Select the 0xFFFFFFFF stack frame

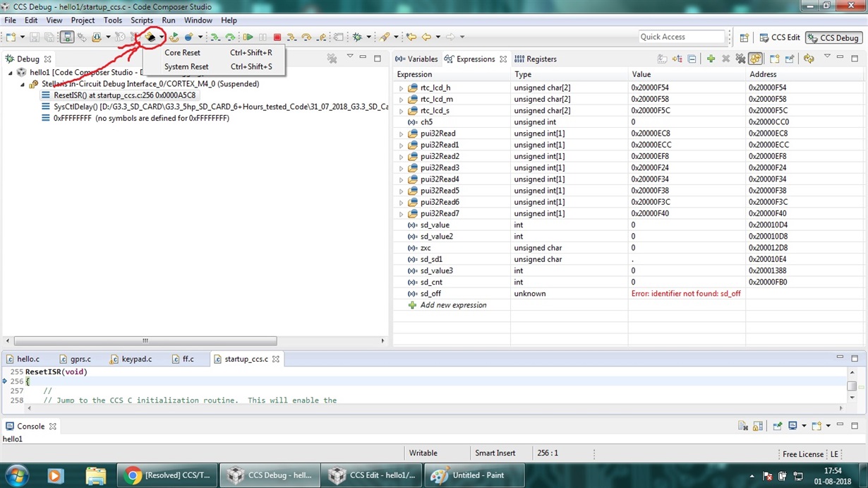pos(135,118)
